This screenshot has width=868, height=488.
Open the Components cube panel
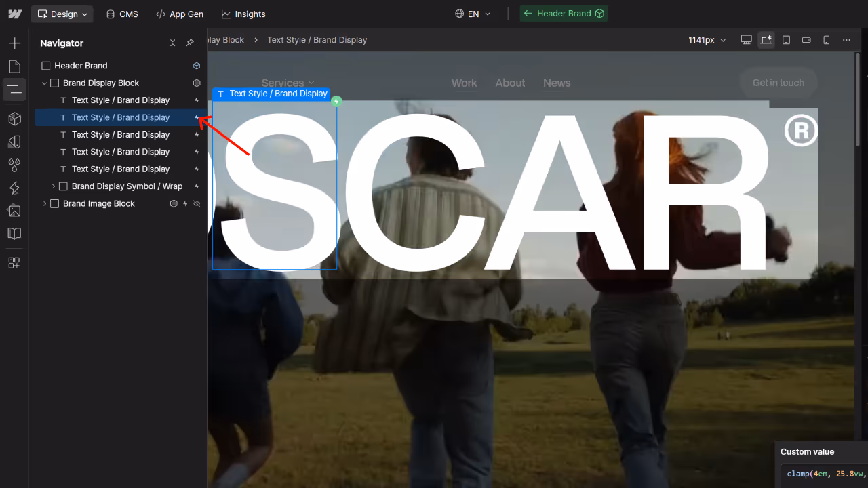coord(14,119)
